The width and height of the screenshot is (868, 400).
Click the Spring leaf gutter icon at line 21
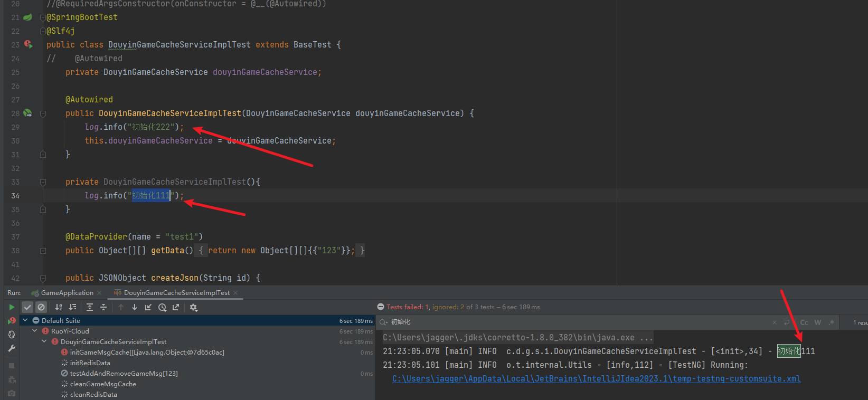point(27,17)
